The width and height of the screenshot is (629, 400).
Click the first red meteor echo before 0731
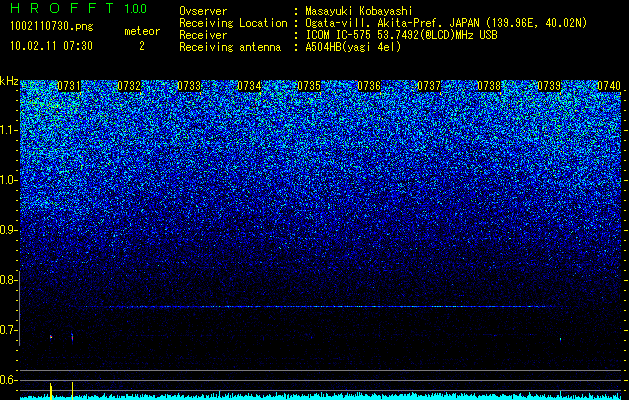[51, 337]
